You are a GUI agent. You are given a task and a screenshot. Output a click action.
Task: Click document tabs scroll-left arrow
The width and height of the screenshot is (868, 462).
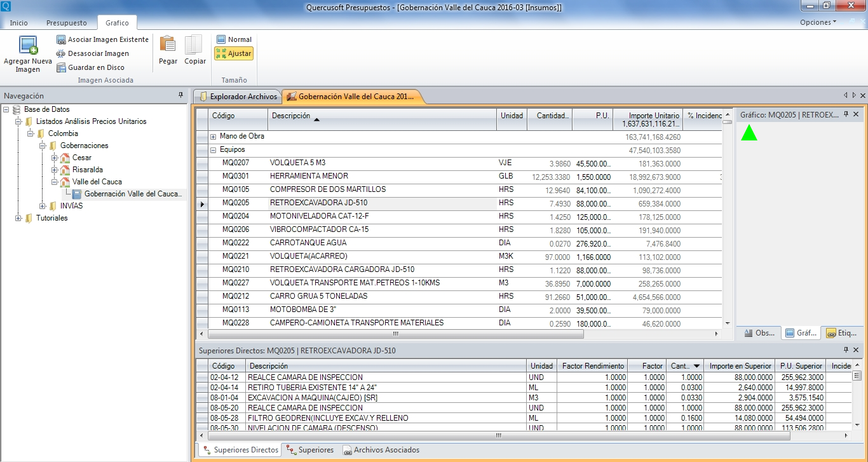point(846,95)
